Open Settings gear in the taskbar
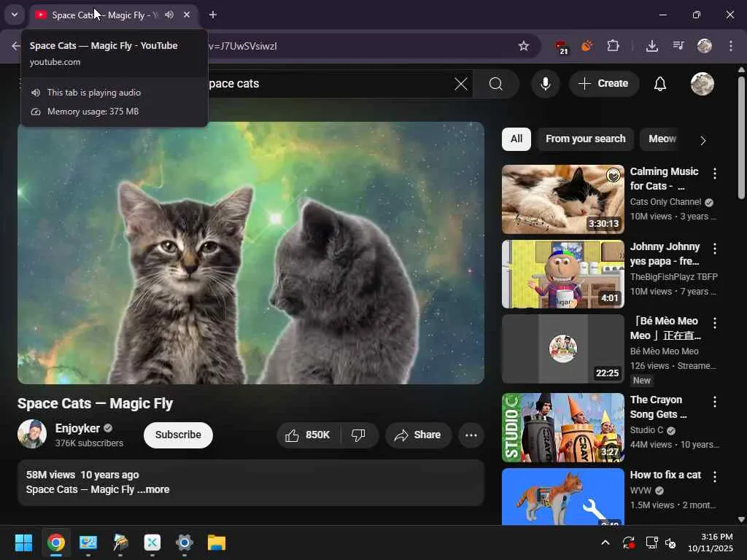This screenshot has height=560, width=747. point(185,542)
